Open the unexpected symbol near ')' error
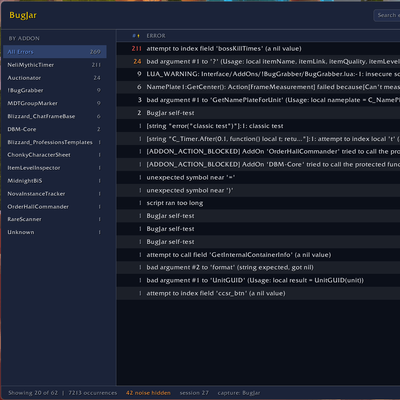 point(258,190)
